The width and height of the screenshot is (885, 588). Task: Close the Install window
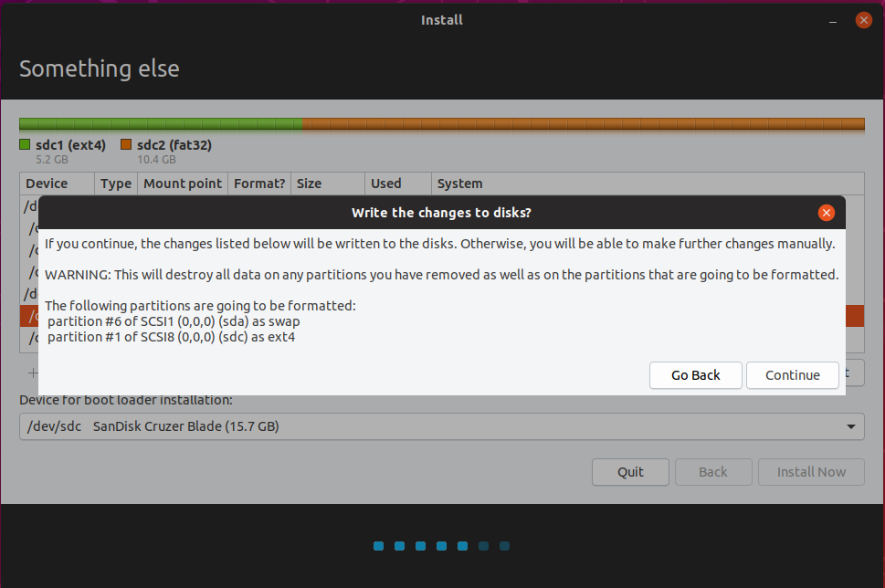(x=863, y=19)
